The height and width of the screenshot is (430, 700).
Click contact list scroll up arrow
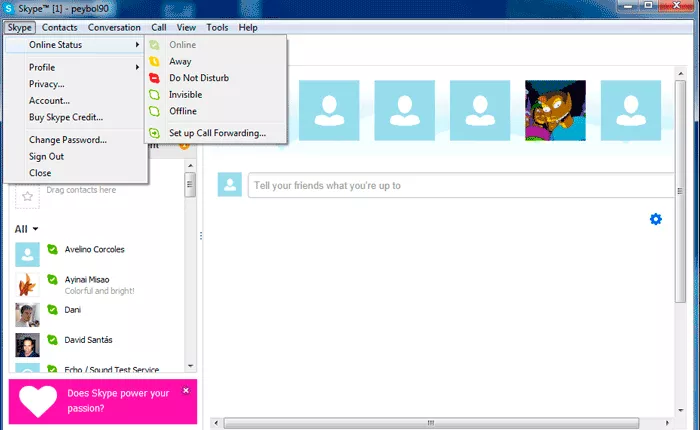(x=191, y=165)
